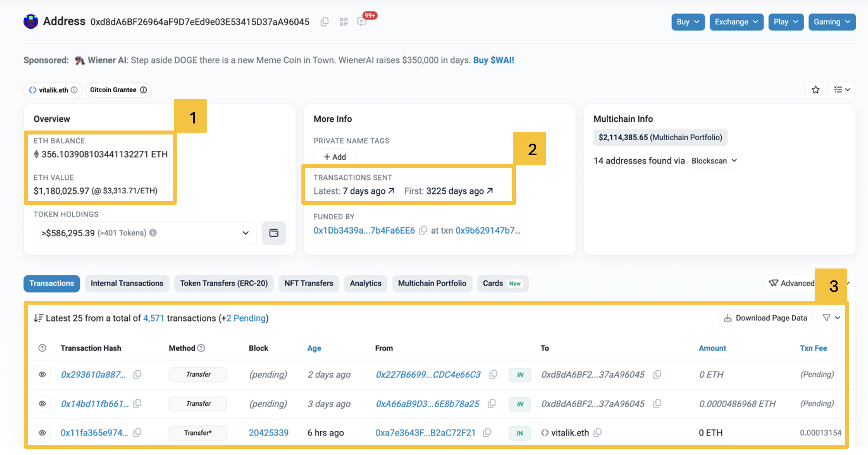Toggle quick view eye for 0x11fa365e974 transaction
Image resolution: width=868 pixels, height=455 pixels.
(42, 433)
